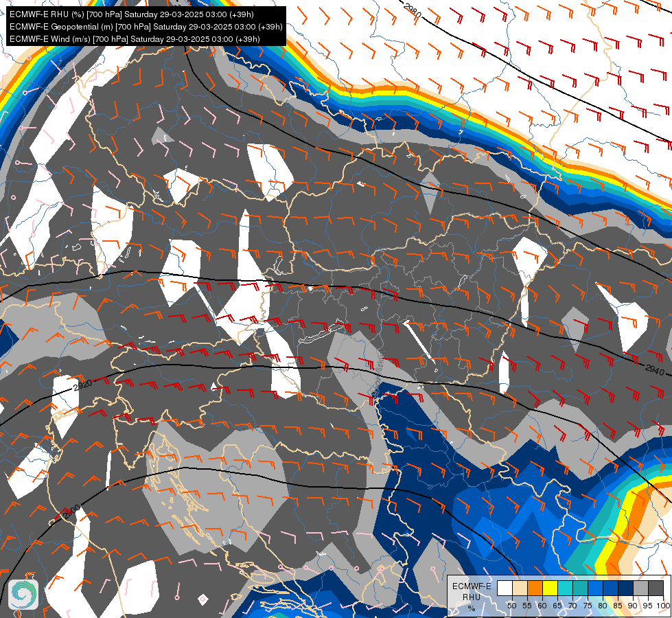This screenshot has height=618, width=672.
Task: Select the RHU (%) 700 hPa title line
Action: (x=132, y=14)
